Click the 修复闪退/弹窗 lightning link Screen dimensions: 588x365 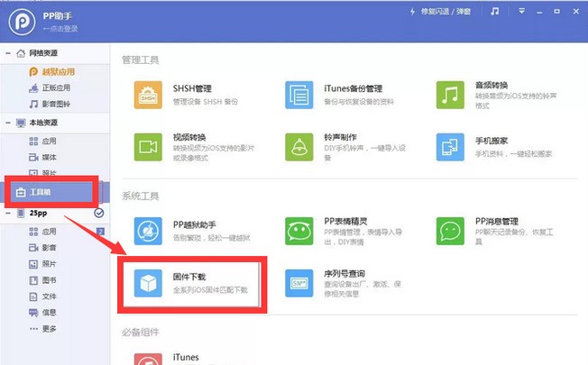point(440,12)
